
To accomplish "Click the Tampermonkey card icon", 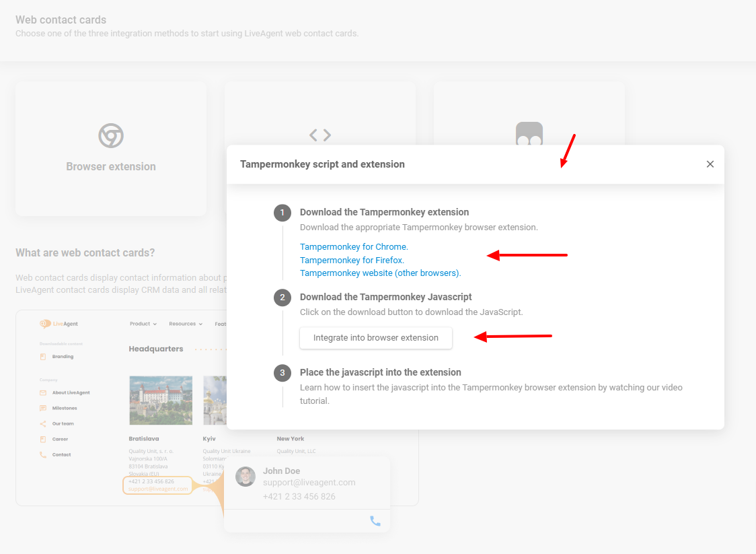I will (529, 133).
